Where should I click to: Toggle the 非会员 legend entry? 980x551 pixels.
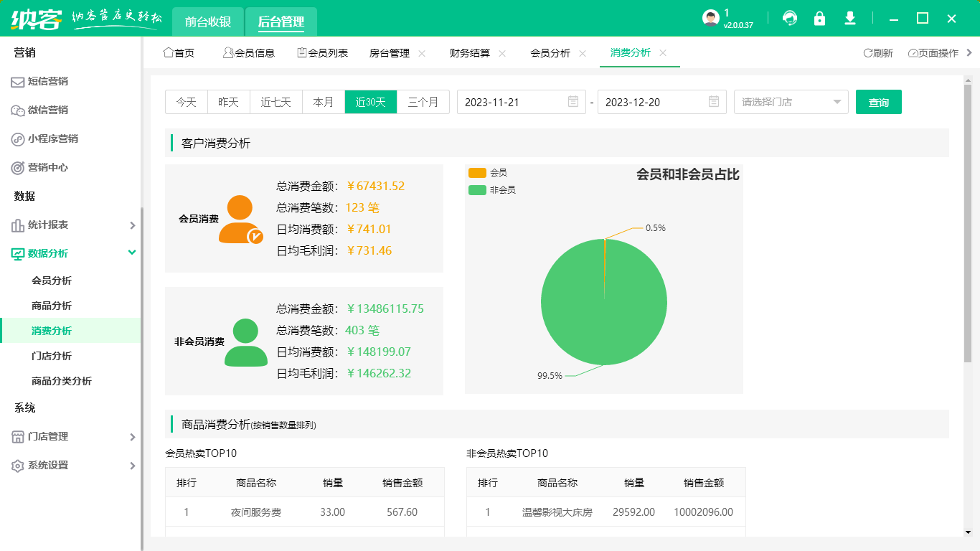(492, 190)
